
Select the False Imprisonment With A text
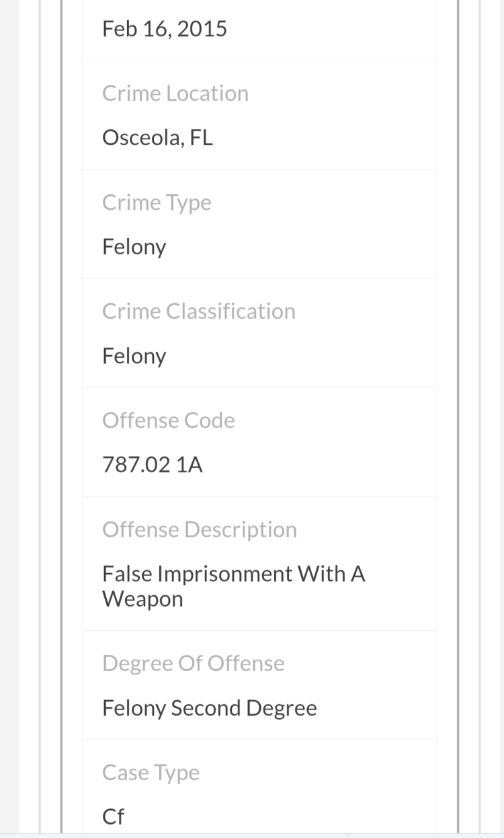[233, 574]
